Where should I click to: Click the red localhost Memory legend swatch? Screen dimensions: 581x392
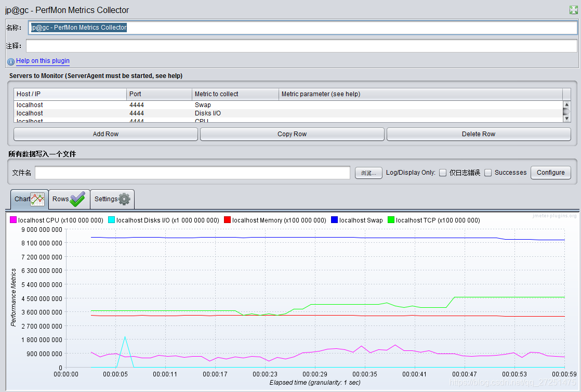[228, 220]
